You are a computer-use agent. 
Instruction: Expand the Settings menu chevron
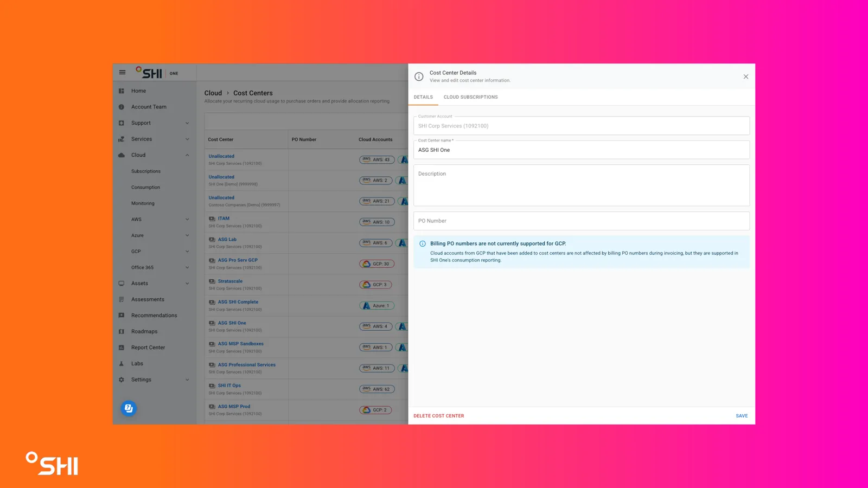pos(187,380)
